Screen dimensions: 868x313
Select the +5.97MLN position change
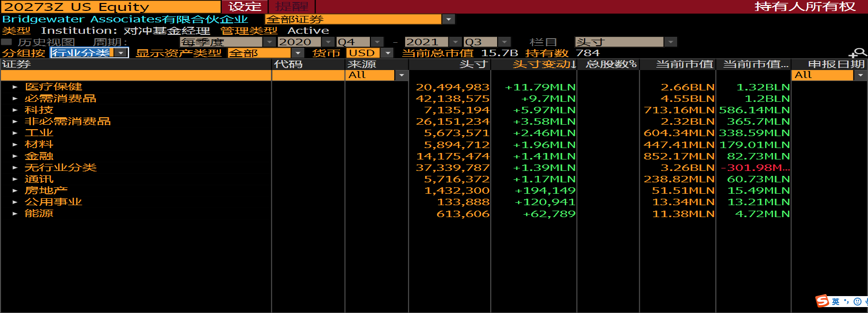544,110
